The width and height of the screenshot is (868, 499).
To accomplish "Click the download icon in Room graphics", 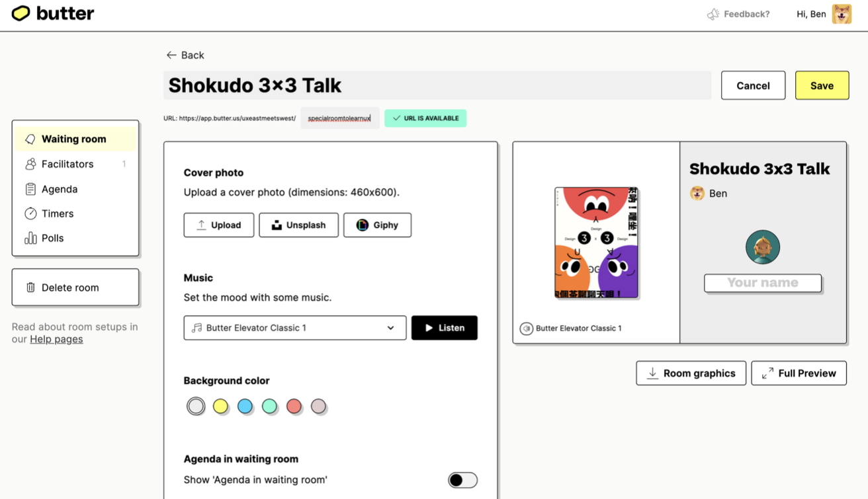I will click(652, 373).
